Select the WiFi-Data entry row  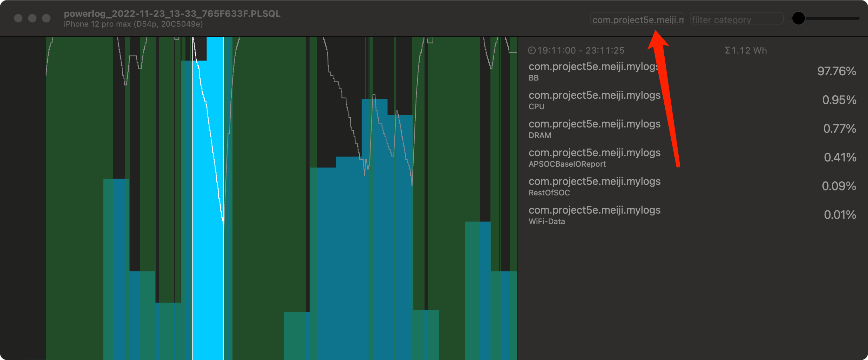(x=692, y=215)
